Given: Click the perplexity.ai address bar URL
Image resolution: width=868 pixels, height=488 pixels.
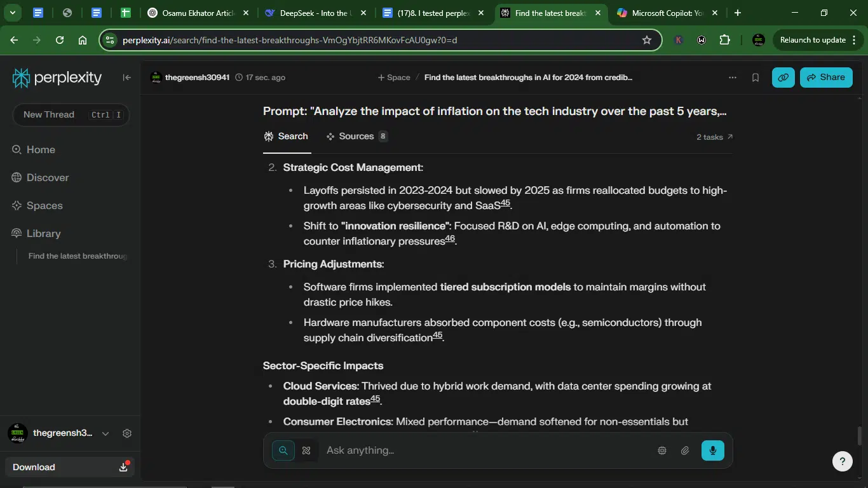Looking at the screenshot, I should [290, 40].
